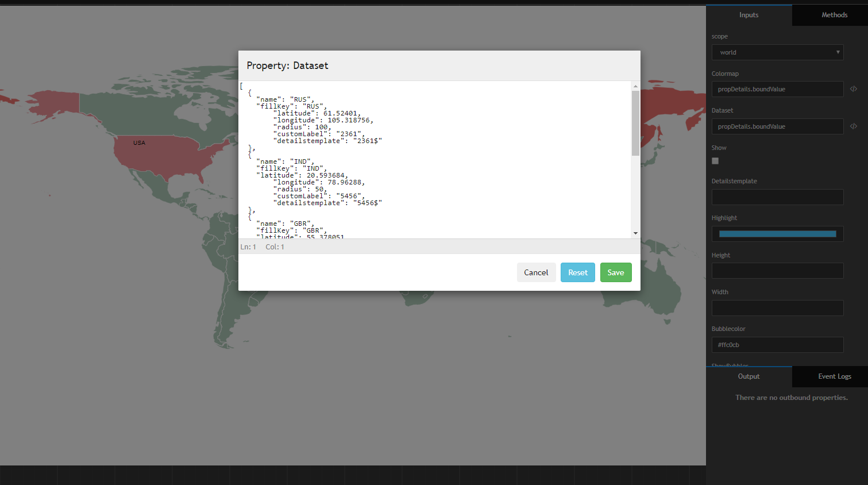The image size is (868, 485).
Task: Switch to the Methods tab
Action: [835, 15]
